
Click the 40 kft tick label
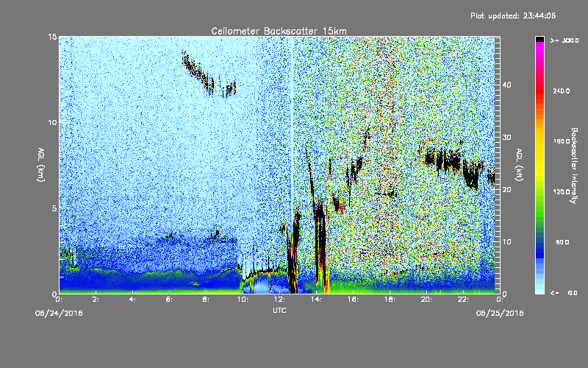click(x=506, y=85)
